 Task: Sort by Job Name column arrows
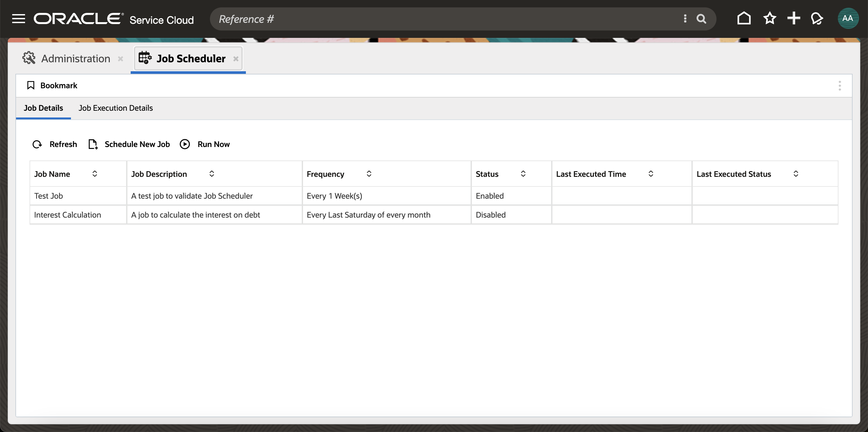95,174
